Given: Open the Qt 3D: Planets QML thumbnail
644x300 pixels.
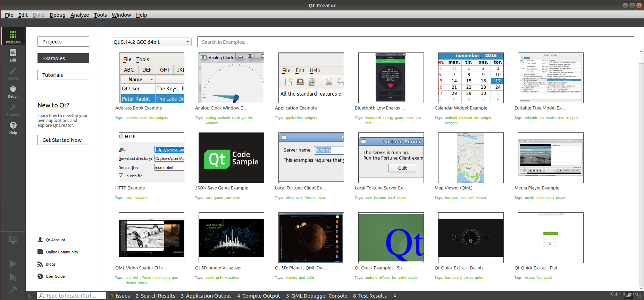Looking at the screenshot, I should tap(311, 238).
